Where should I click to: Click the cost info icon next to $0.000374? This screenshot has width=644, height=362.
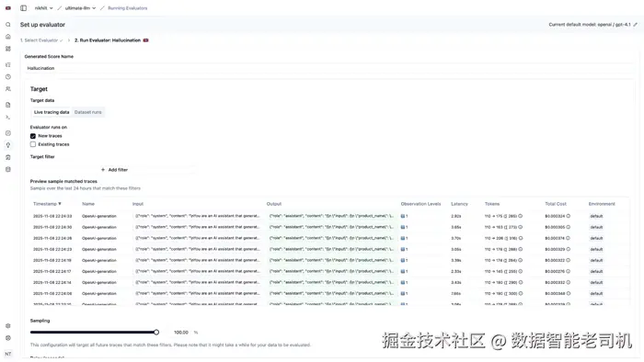(x=568, y=238)
